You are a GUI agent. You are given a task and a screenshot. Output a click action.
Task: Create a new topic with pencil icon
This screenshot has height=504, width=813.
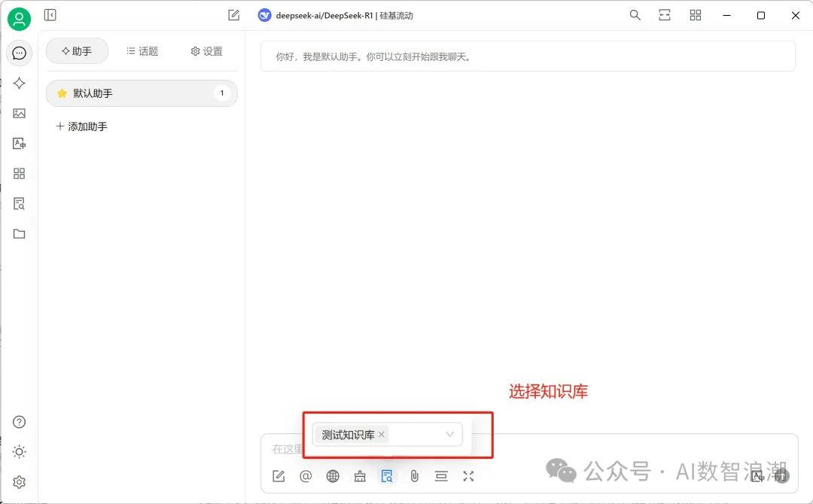(234, 15)
